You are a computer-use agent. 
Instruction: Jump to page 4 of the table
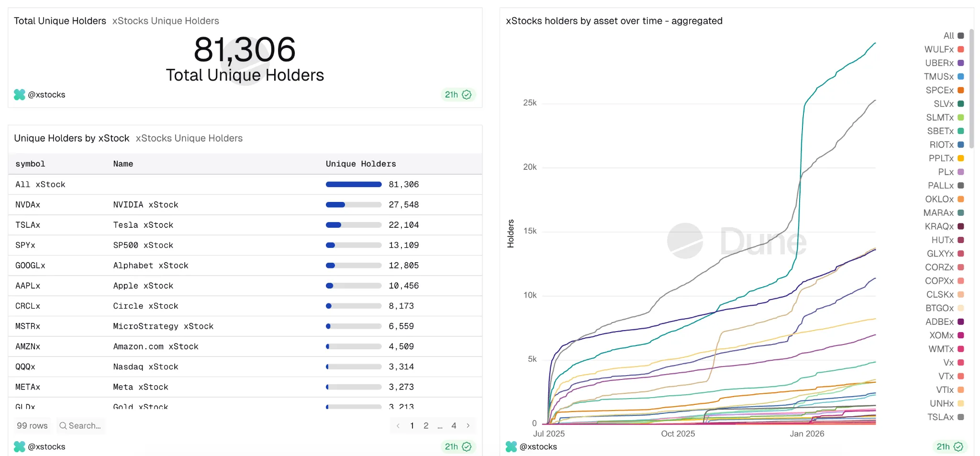[x=454, y=425]
